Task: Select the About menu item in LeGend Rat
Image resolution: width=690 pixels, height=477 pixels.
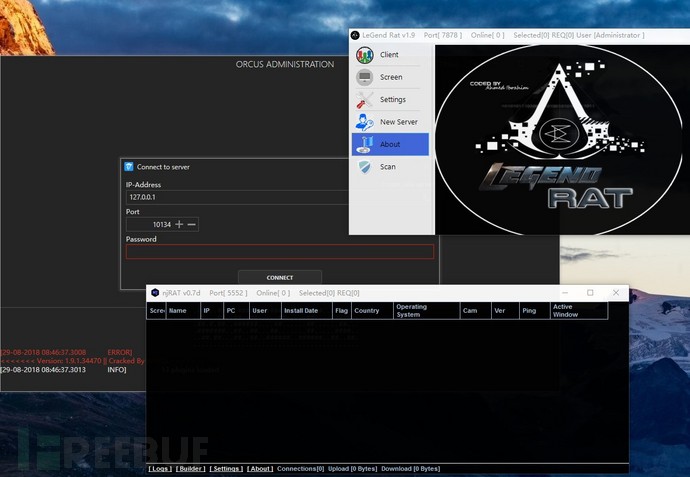Action: click(390, 144)
